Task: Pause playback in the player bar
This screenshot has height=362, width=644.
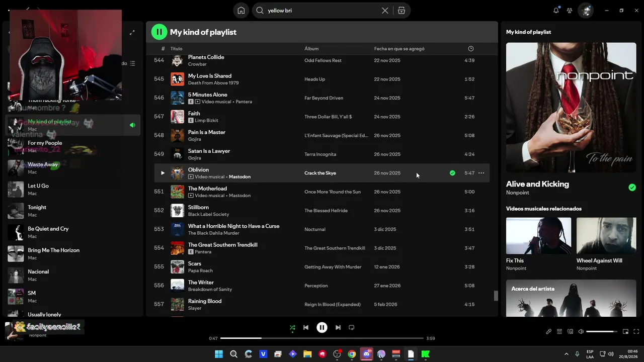Action: (x=322, y=327)
